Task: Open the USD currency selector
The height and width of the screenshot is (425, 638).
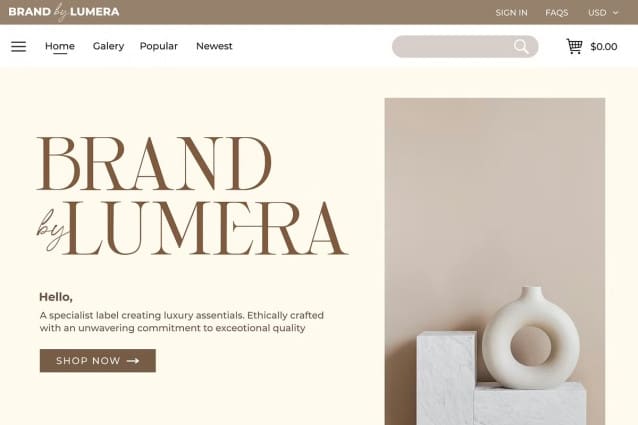Action: coord(603,13)
